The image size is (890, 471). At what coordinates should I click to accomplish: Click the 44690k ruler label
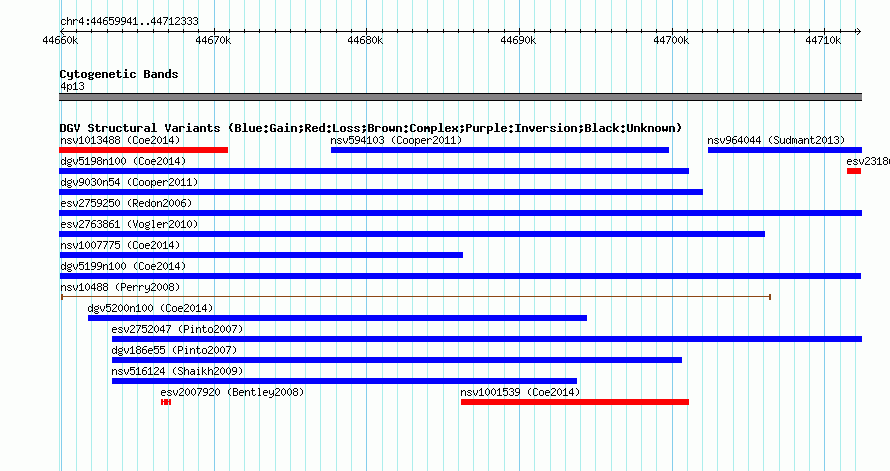[x=518, y=40]
